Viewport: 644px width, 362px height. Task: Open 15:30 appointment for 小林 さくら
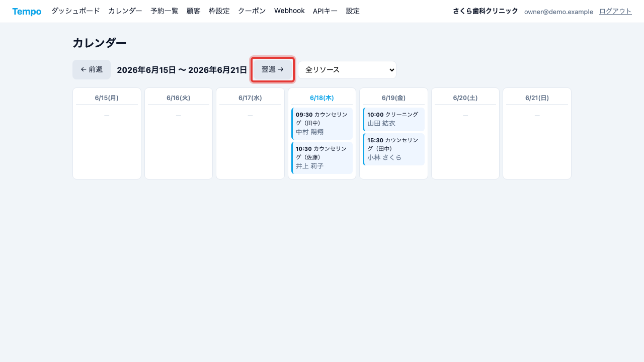click(x=393, y=149)
